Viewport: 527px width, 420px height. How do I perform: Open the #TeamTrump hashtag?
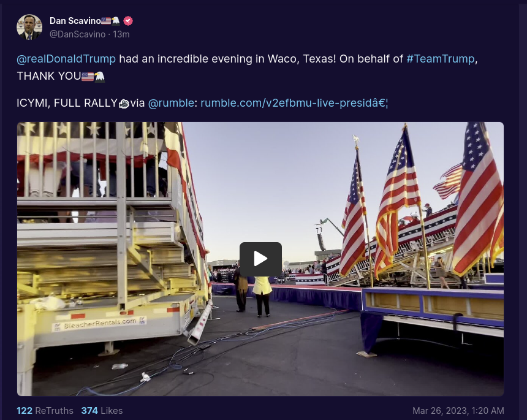tap(440, 59)
